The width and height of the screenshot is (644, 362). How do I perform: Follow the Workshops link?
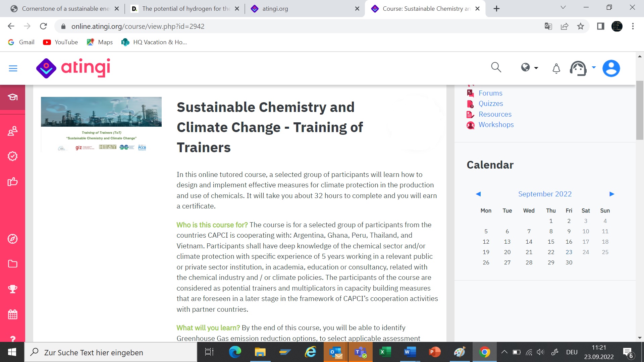click(x=496, y=124)
